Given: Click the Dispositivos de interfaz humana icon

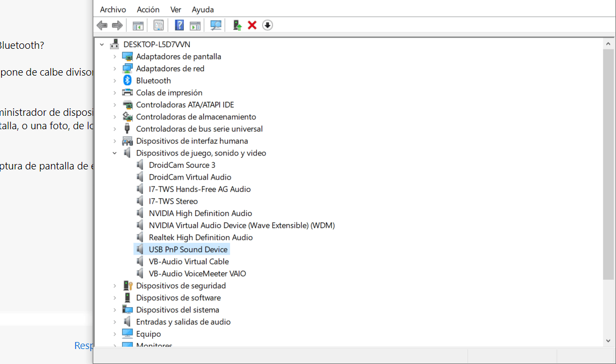Looking at the screenshot, I should [127, 141].
